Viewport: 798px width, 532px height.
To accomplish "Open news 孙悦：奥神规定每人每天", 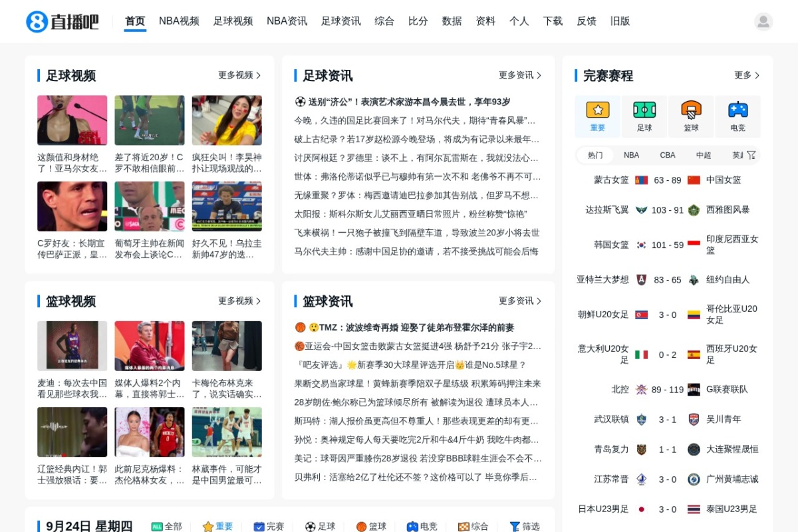I will (417, 440).
